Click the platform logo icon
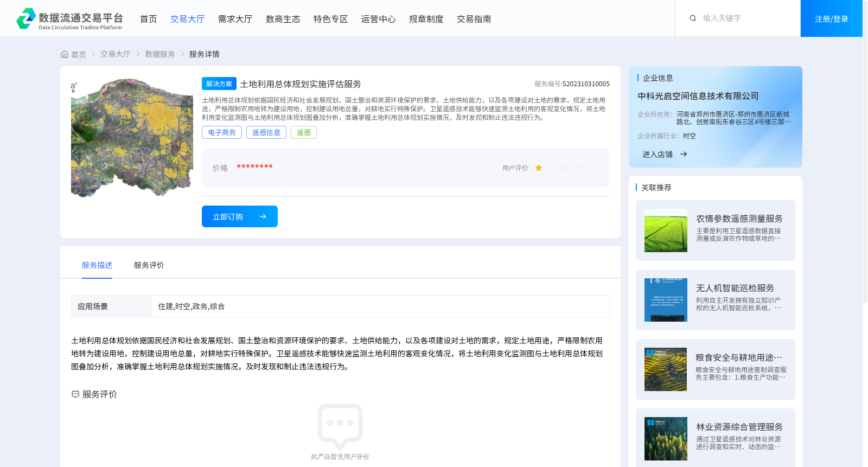The height and width of the screenshot is (467, 868). coord(26,18)
